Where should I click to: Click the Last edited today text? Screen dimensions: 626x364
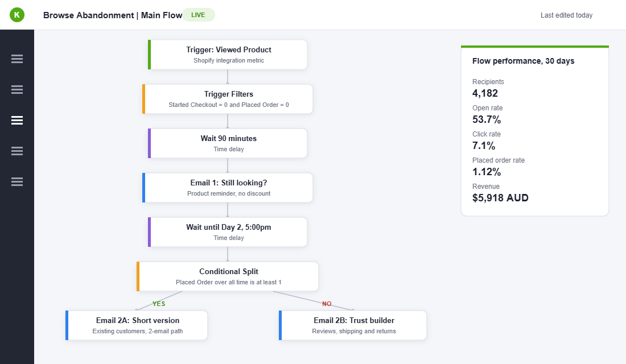[x=566, y=15]
